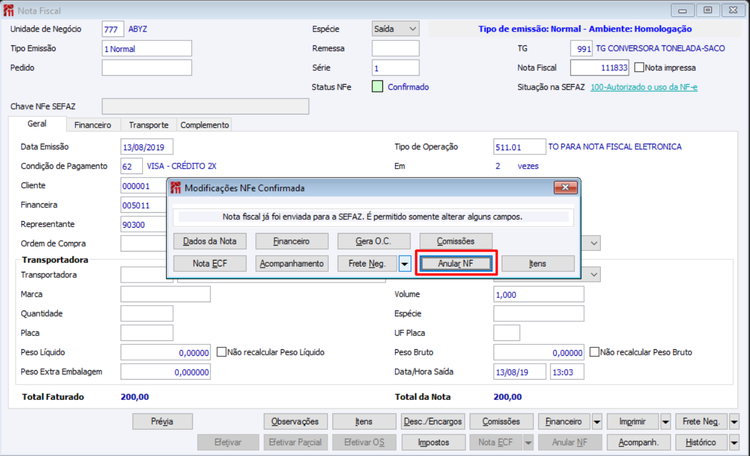Image resolution: width=750 pixels, height=456 pixels.
Task: Open the Imprimir dropdown arrow
Action: pos(665,422)
